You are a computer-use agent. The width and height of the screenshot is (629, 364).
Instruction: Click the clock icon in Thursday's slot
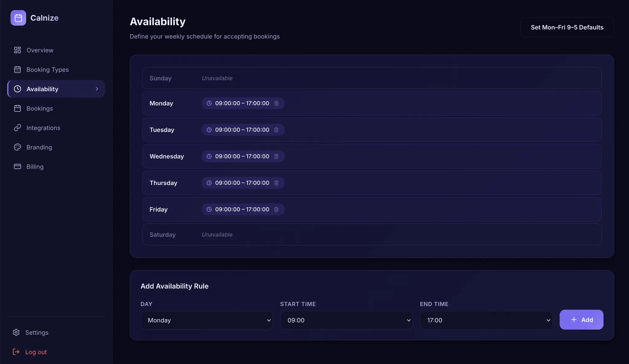point(209,183)
